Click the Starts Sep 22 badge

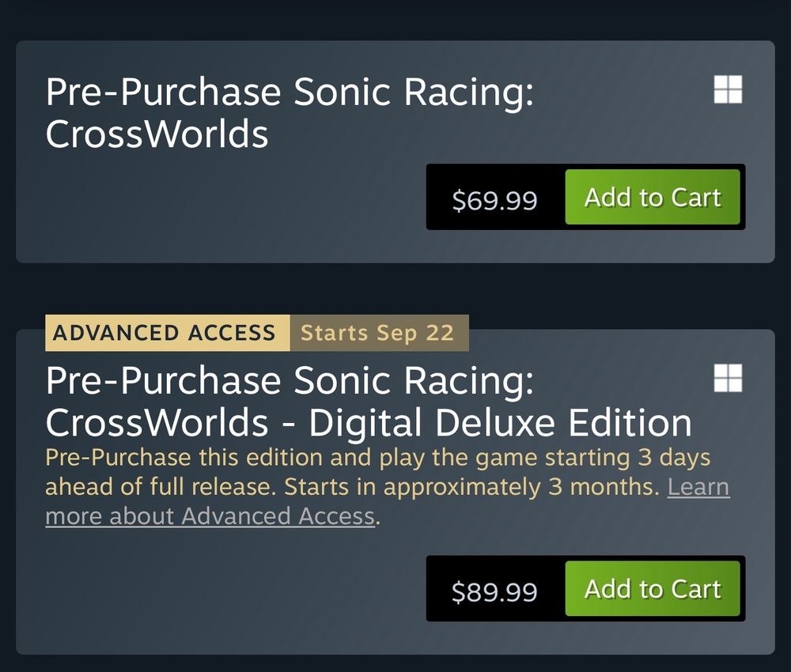[x=377, y=333]
